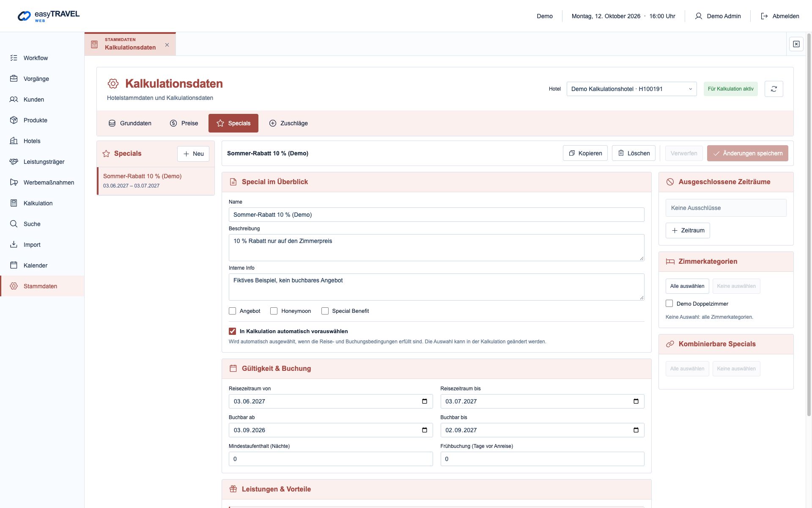Switch to the Grunddaten tab
Image resolution: width=812 pixels, height=508 pixels.
[130, 123]
